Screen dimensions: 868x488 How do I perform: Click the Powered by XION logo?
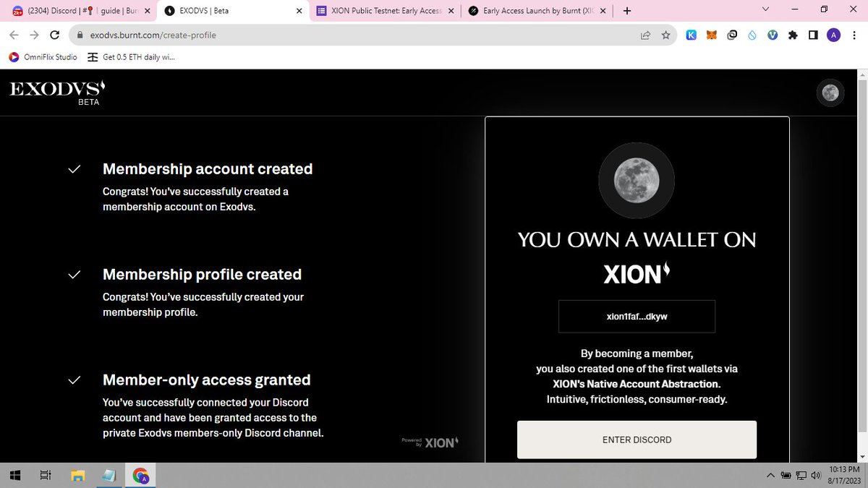(430, 442)
